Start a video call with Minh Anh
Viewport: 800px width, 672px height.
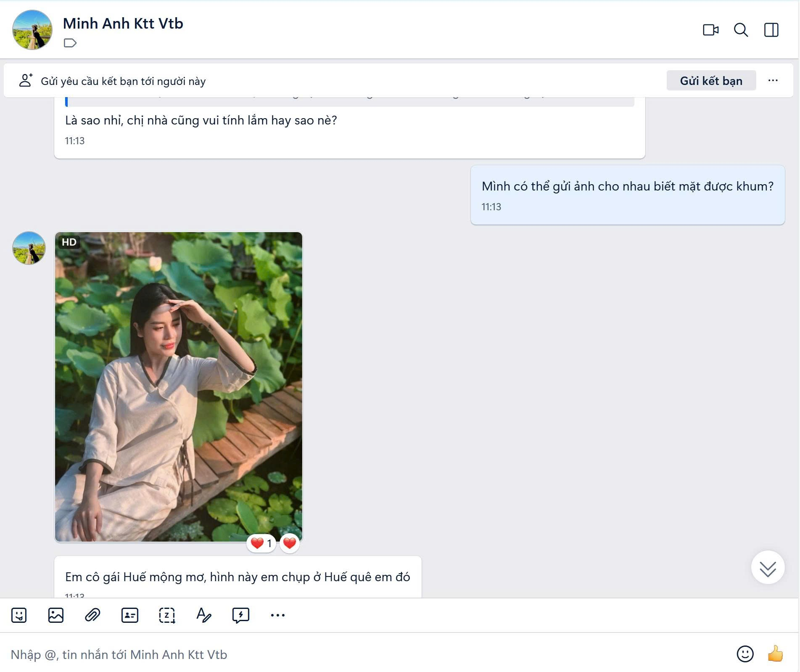pyautogui.click(x=710, y=30)
